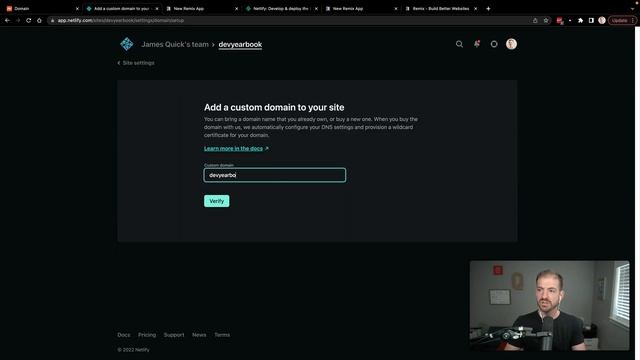Screen dimensions: 640x360
Task: Open the Pricing footer link
Action: click(147, 335)
